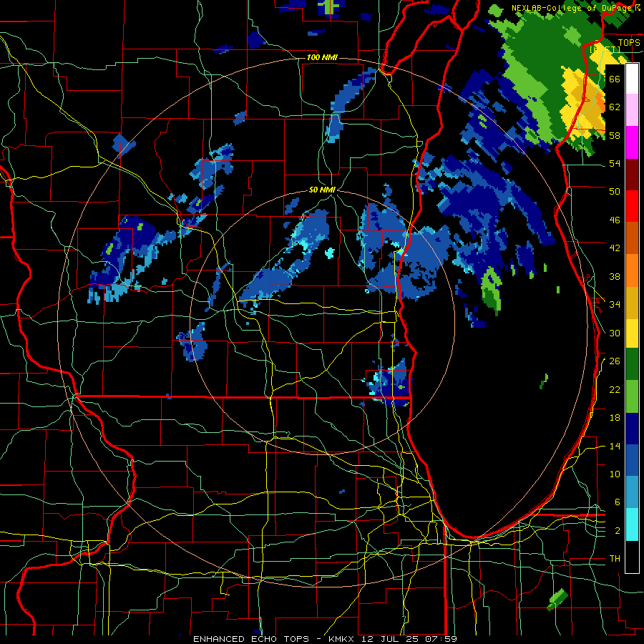
Task: Select the '42' legend value
Action: tap(615, 248)
